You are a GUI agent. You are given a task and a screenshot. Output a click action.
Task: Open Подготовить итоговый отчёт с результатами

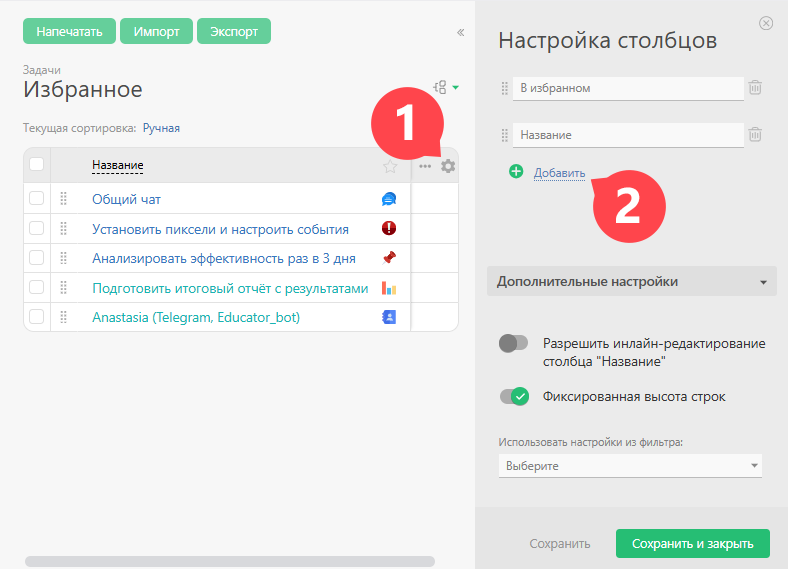230,289
